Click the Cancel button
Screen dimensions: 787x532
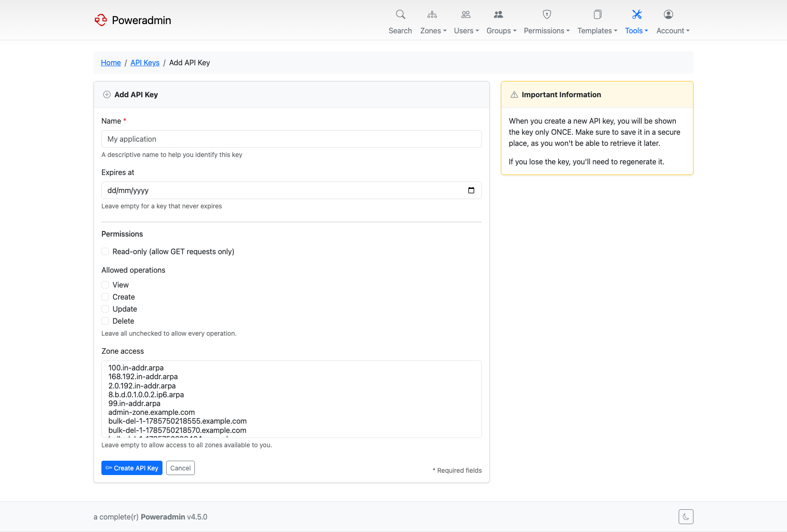181,468
